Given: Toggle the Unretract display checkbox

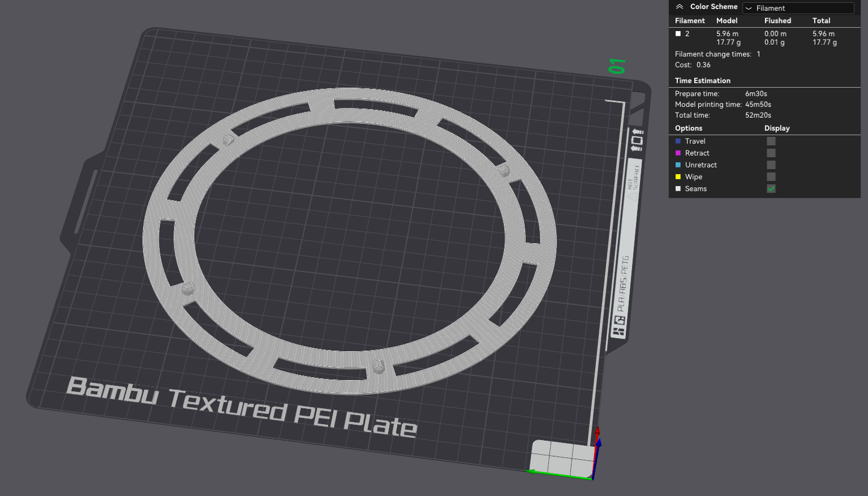Looking at the screenshot, I should (x=771, y=165).
